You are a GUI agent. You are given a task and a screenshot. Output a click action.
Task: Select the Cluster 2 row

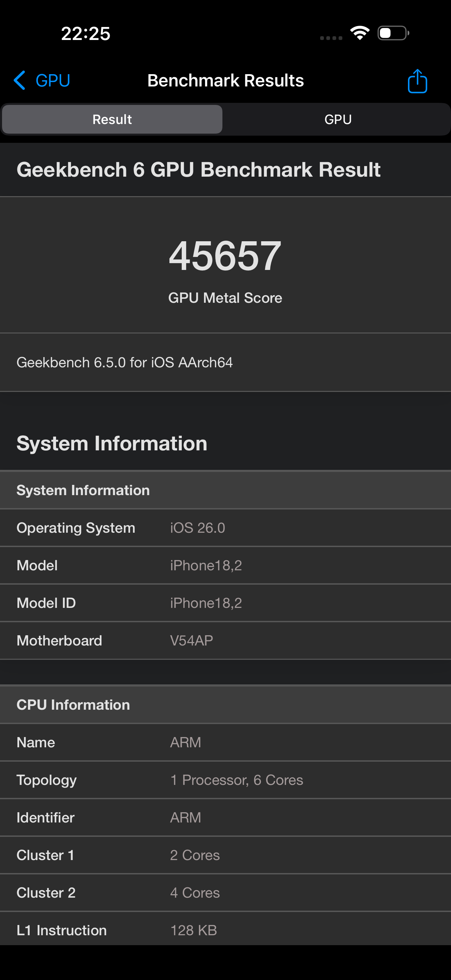(225, 893)
